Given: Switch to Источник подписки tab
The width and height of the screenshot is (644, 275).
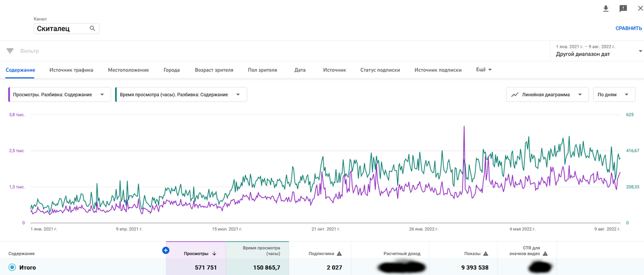Looking at the screenshot, I should pos(438,70).
